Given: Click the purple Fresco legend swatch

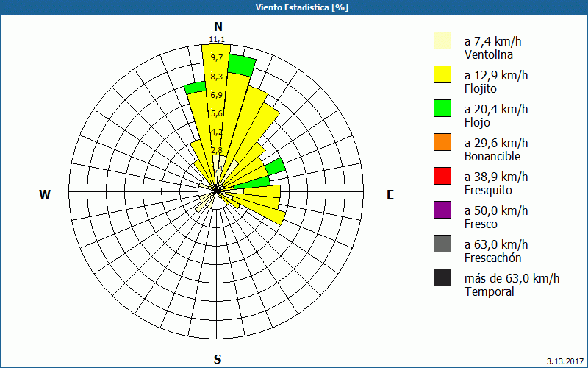Looking at the screenshot, I should 442,210.
